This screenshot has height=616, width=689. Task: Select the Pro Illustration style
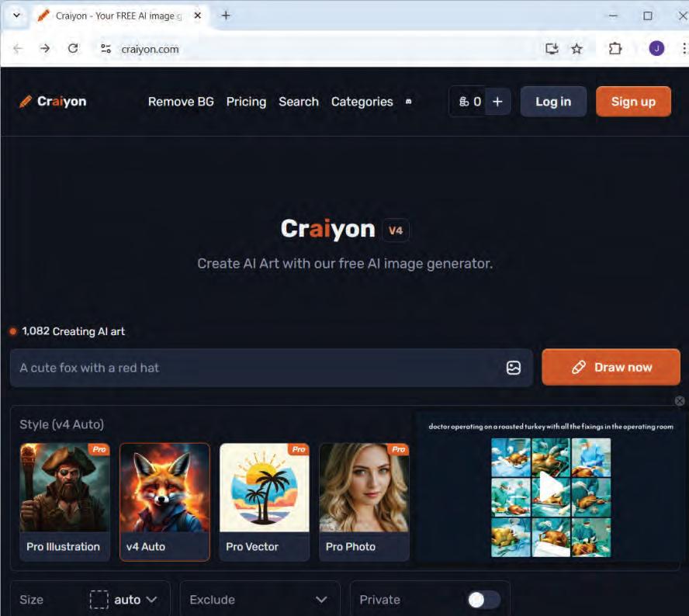[64, 502]
